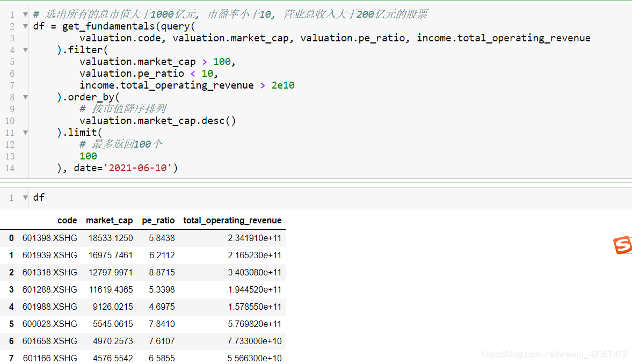This screenshot has width=632, height=364.
Task: Select the cell 601939.XSHG
Action: click(x=49, y=255)
